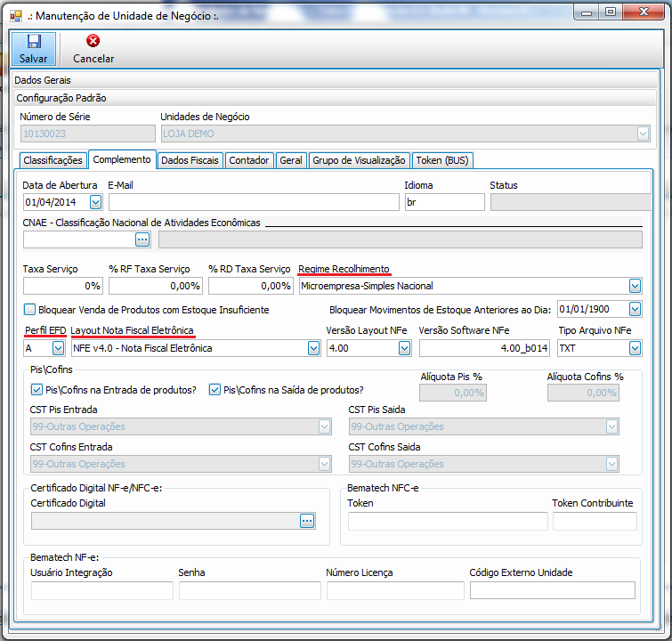672x641 pixels.
Task: Click the Bematech NFC-e Token field
Action: pos(448,522)
